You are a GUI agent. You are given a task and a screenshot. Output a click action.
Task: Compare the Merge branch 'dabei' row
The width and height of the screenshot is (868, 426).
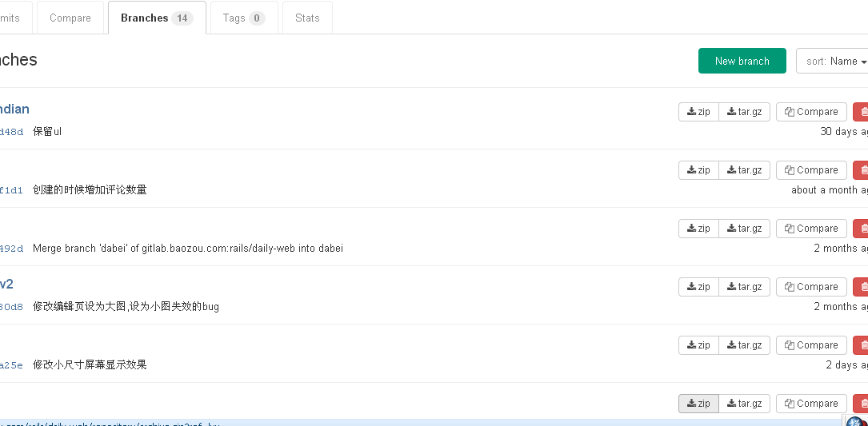click(811, 229)
